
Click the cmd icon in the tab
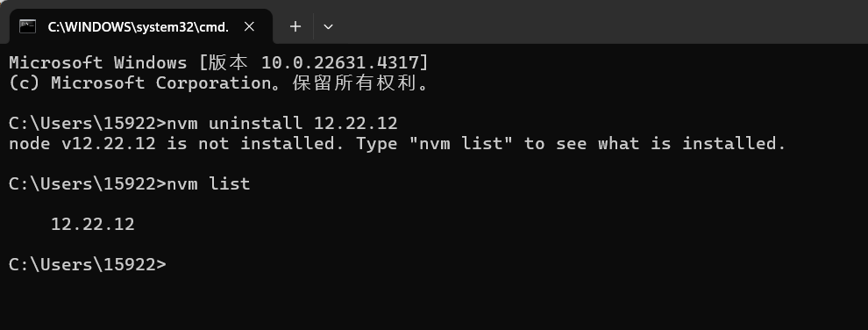coord(27,26)
